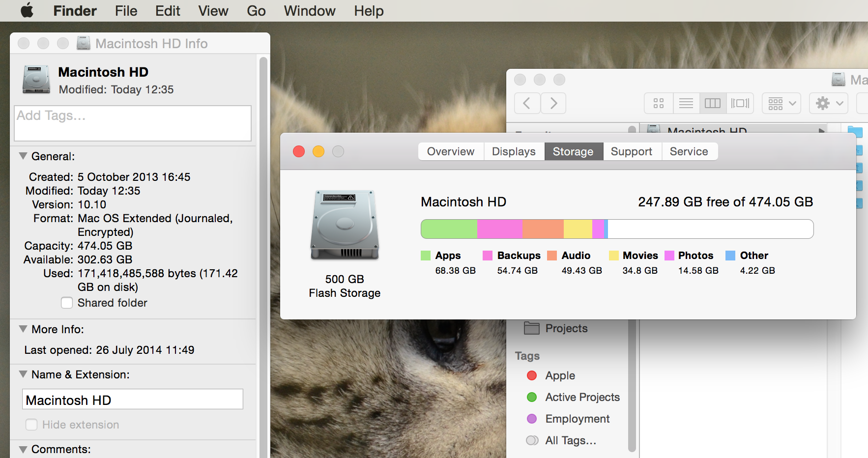Switch Finder to column view
Image resolution: width=868 pixels, height=458 pixels.
click(713, 103)
